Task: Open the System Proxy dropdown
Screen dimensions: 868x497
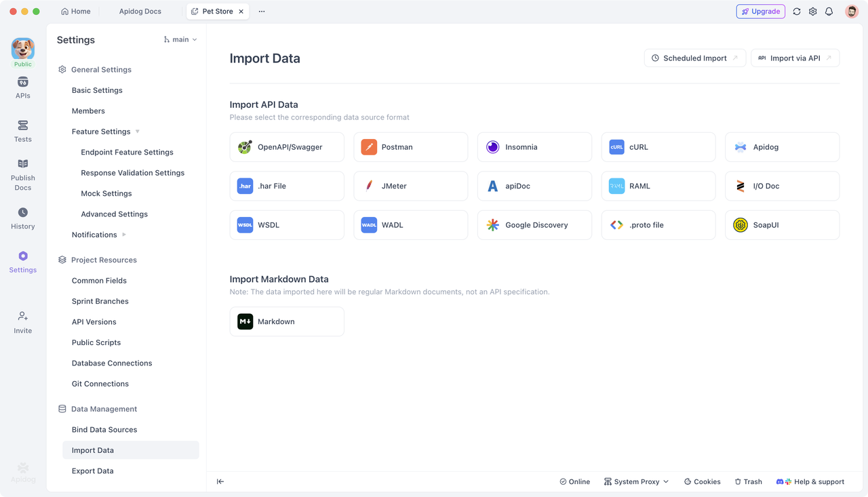Action: tap(636, 481)
